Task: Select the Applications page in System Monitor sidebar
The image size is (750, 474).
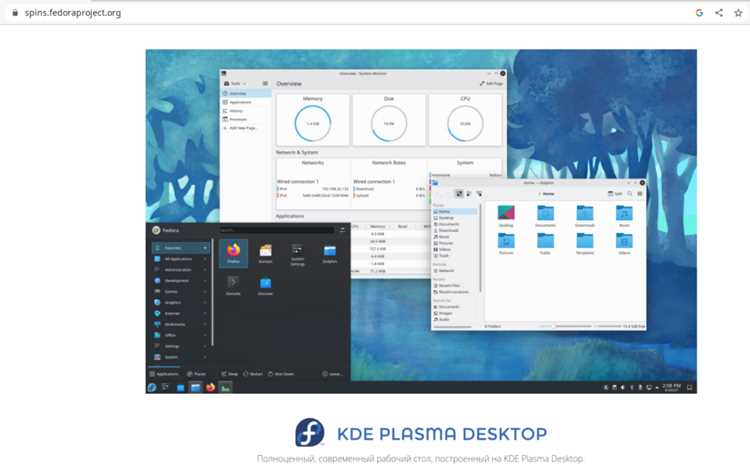Action: pyautogui.click(x=246, y=102)
